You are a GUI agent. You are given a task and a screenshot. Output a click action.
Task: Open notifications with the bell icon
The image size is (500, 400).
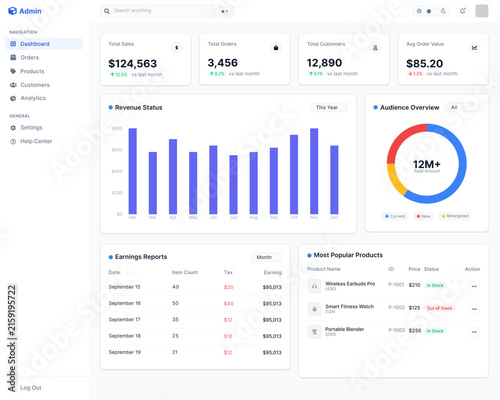[x=463, y=11]
